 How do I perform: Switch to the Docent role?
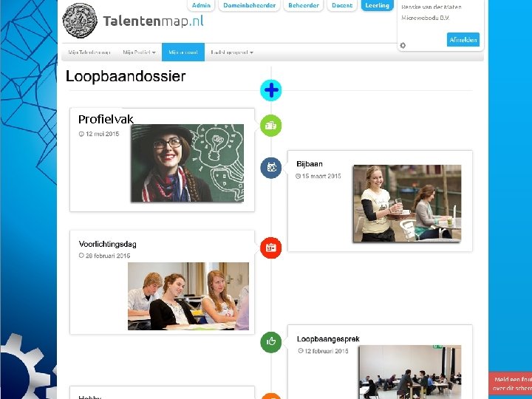[342, 5]
